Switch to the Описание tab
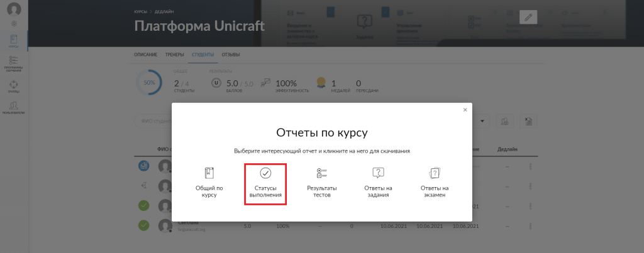 [x=146, y=55]
